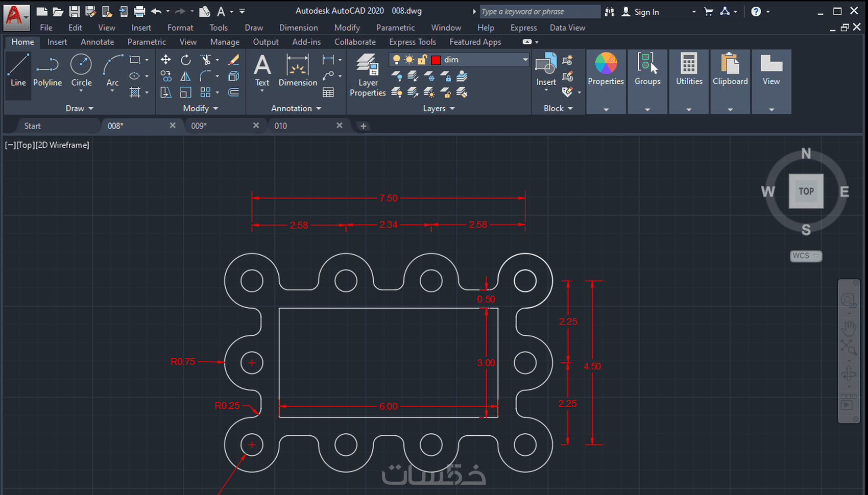Select the Line tool
This screenshot has height=495, width=868.
[x=18, y=71]
